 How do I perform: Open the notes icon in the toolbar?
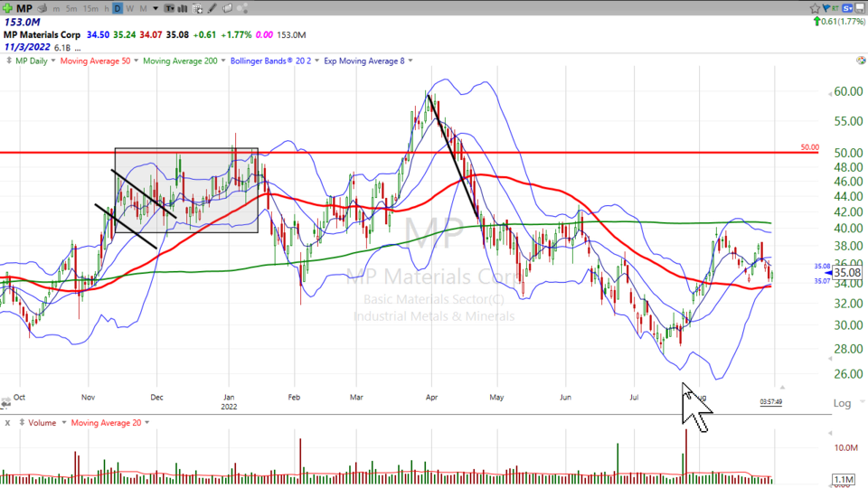click(x=227, y=8)
